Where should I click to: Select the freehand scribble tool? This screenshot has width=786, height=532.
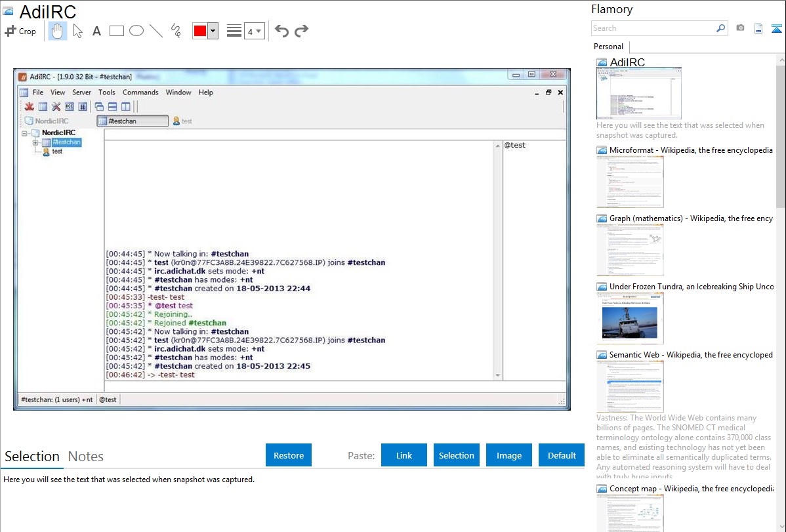pos(175,31)
